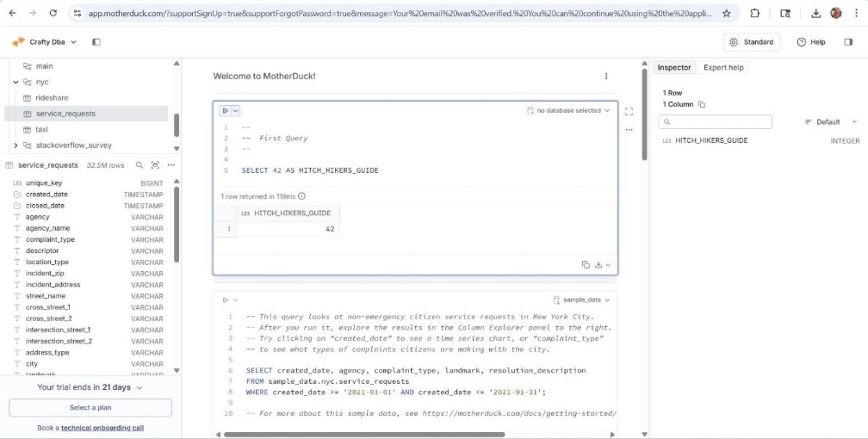Expand the trial ends in 21 days chevron
The width and height of the screenshot is (868, 439).
pos(139,388)
